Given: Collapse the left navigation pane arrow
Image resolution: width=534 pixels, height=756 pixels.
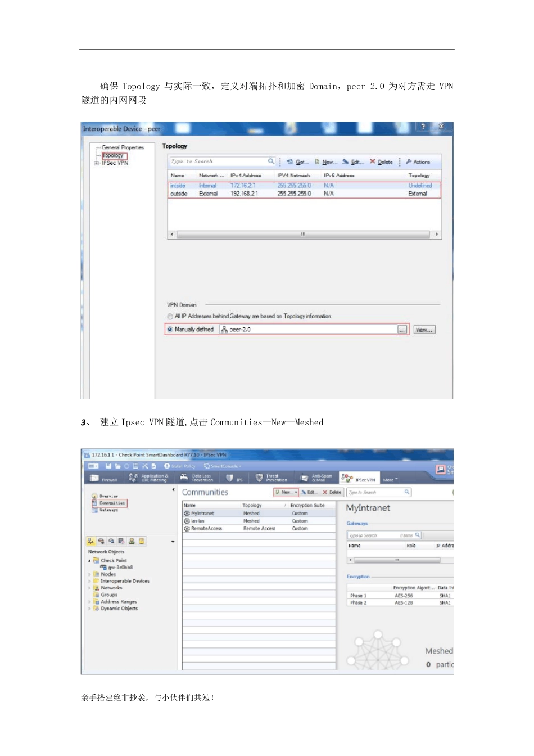Looking at the screenshot, I should 173,490.
